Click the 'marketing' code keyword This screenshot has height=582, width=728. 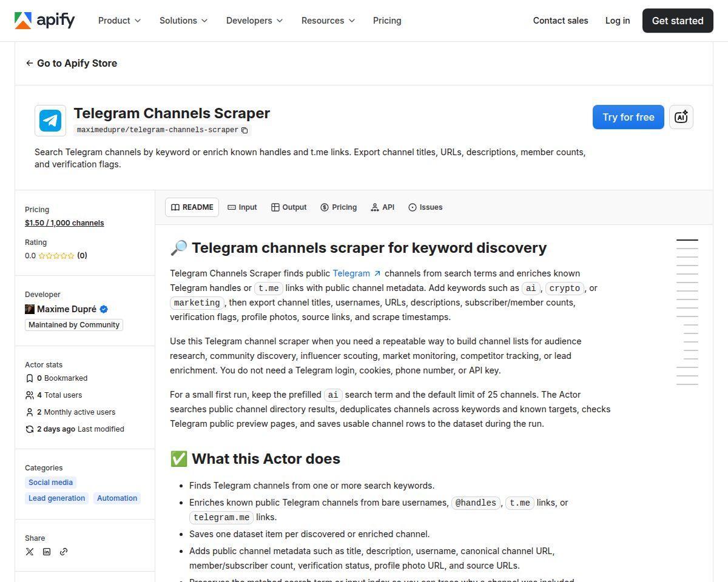[197, 303]
